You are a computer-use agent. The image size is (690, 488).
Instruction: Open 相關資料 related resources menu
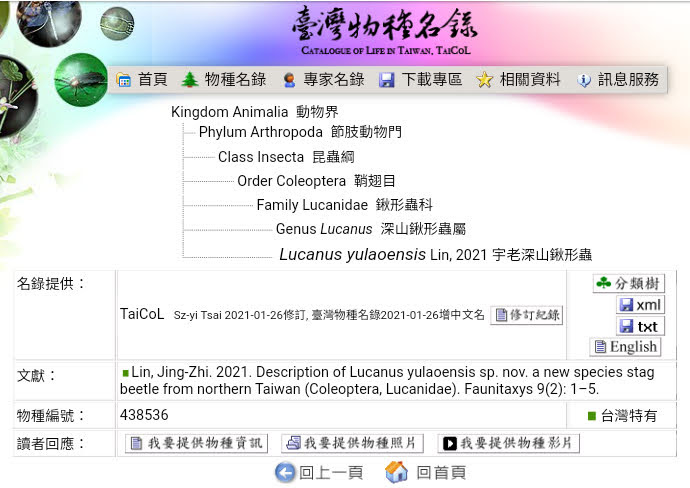click(518, 80)
